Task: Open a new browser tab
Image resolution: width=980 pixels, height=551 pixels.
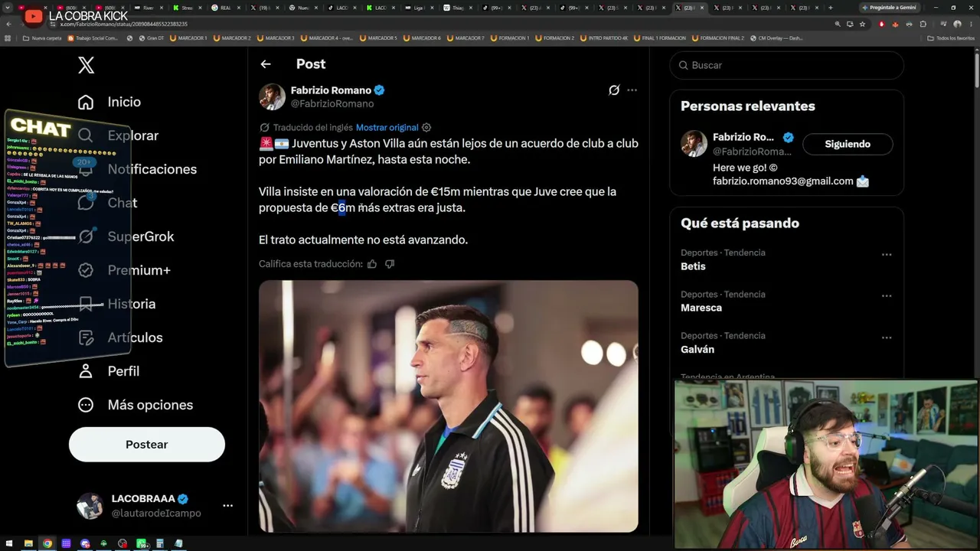Action: 831,8
